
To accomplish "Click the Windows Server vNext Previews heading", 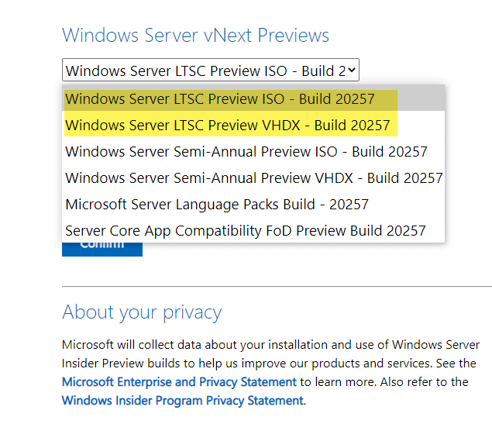I will [x=195, y=36].
